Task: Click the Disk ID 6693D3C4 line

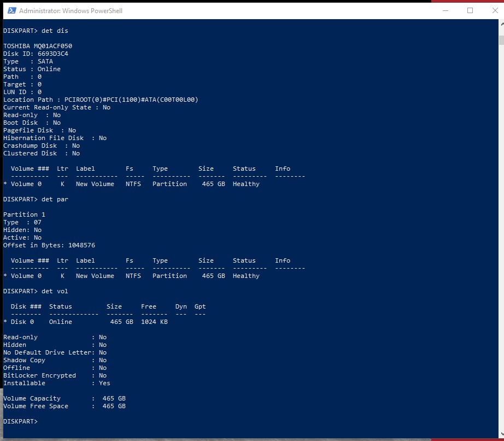Action: pyautogui.click(x=36, y=54)
